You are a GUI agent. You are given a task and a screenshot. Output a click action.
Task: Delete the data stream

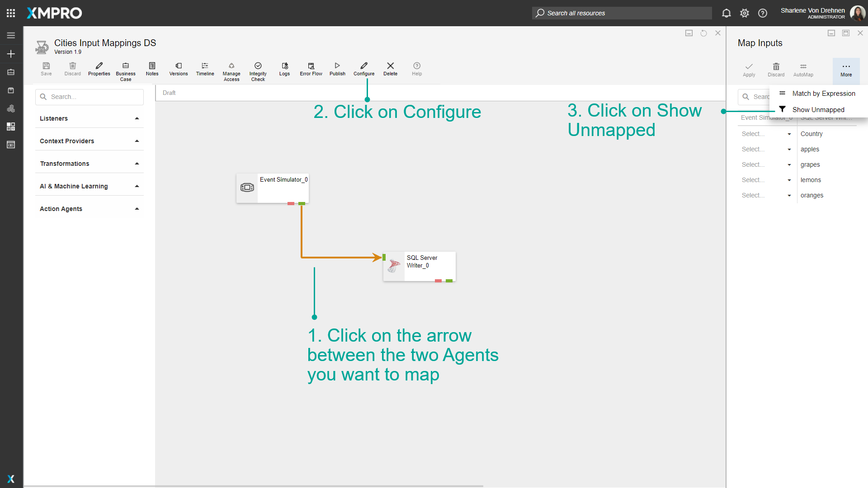[390, 69]
